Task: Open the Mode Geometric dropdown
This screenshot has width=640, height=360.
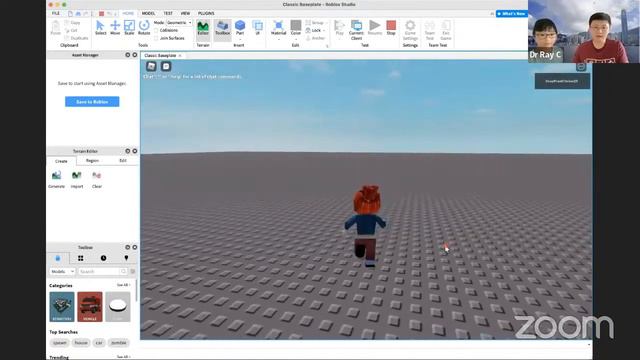Action: (x=179, y=23)
